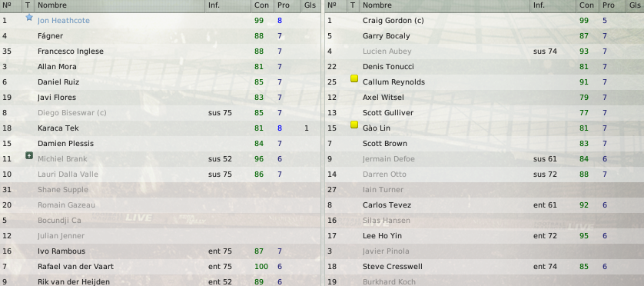This screenshot has width=644, height=286.
Task: Click the blue star icon beside Jon Heathcote
Action: coord(28,17)
